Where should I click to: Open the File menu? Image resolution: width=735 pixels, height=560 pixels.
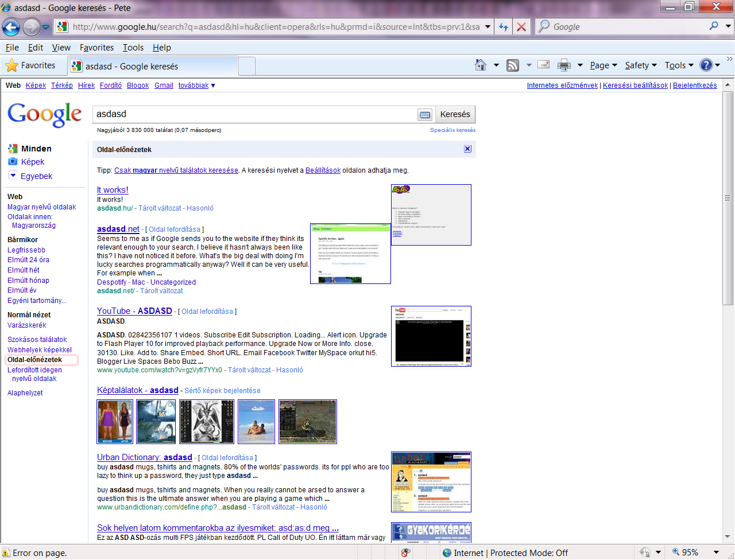(x=12, y=48)
